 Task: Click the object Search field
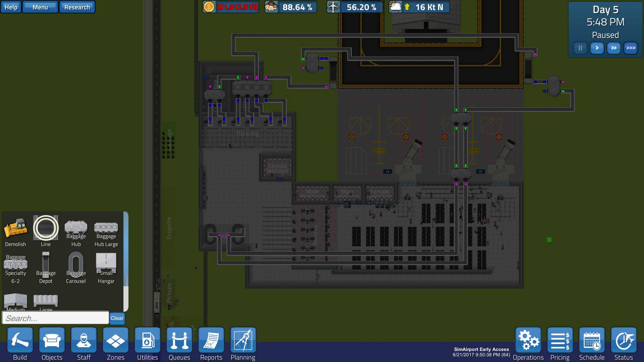point(55,318)
